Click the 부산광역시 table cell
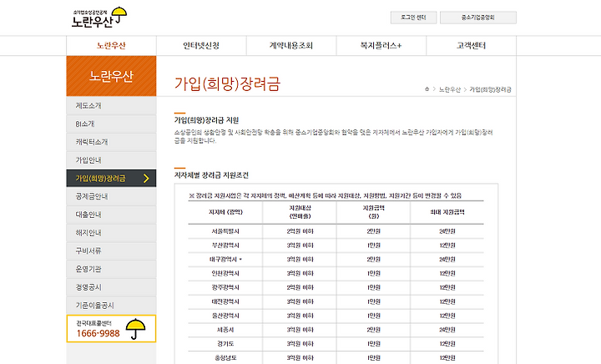Screen dimensions: 601x364 tap(225, 245)
